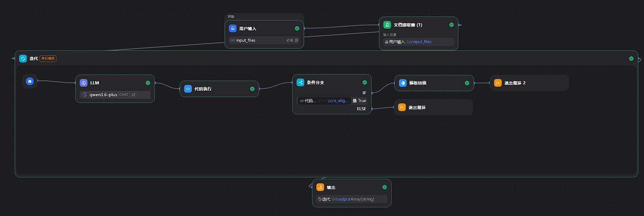Viewport: 644px width, 216px height.
Task: Click the 用户输入 start node icon
Action: pos(233,28)
